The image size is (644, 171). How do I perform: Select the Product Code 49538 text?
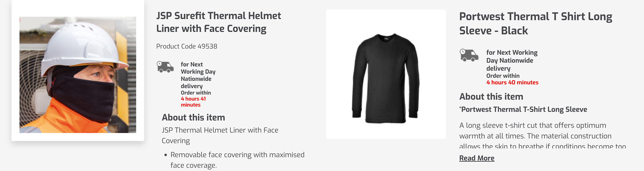[187, 46]
